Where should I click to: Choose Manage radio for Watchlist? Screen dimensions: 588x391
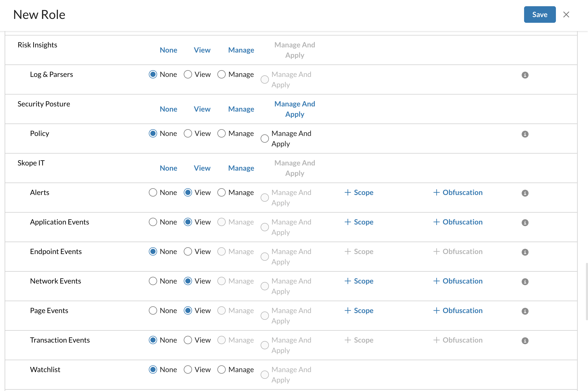pyautogui.click(x=222, y=370)
